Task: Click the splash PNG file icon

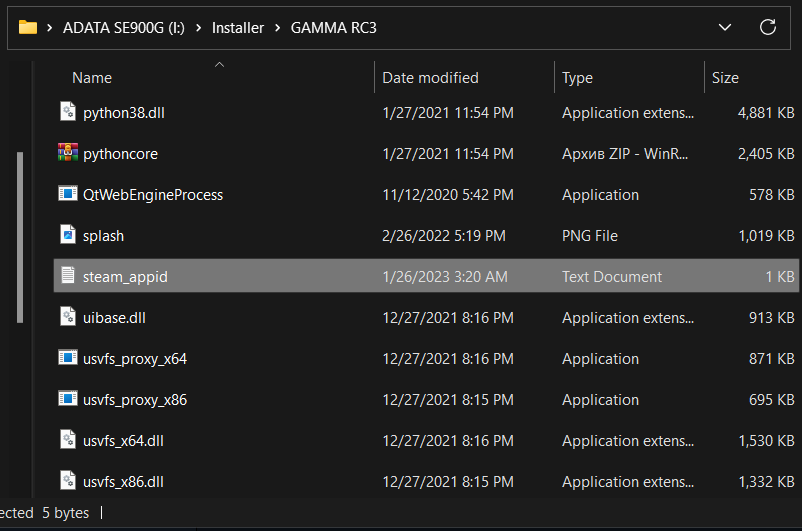Action: coord(67,236)
